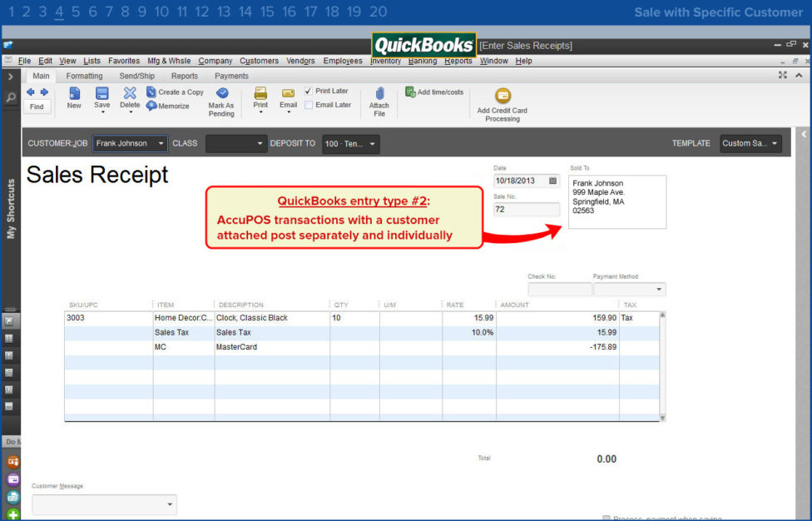Open Customer Message dropdown
Screen dimensions: 812x521
(x=104, y=504)
